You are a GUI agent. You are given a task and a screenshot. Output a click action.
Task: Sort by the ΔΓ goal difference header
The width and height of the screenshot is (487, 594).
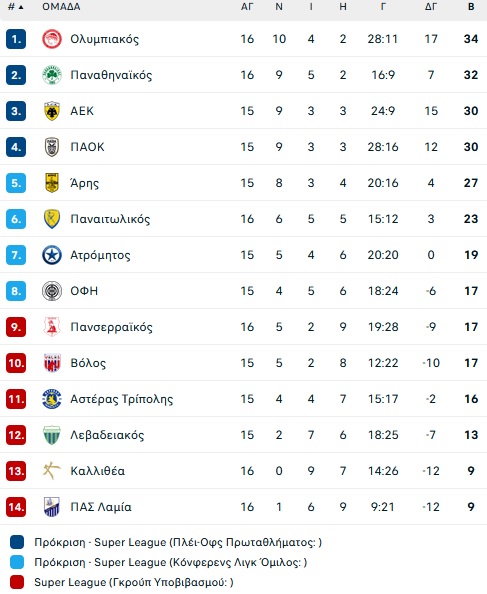pyautogui.click(x=431, y=7)
